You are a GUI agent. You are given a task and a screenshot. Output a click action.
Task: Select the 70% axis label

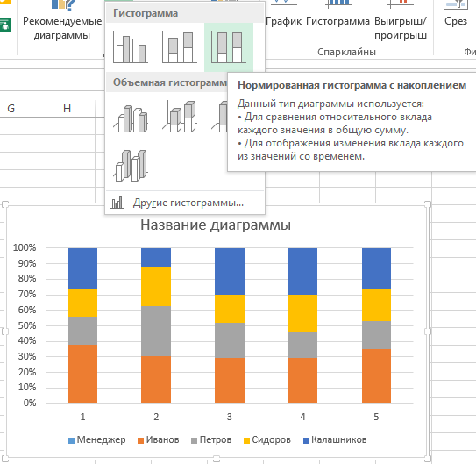[26, 294]
